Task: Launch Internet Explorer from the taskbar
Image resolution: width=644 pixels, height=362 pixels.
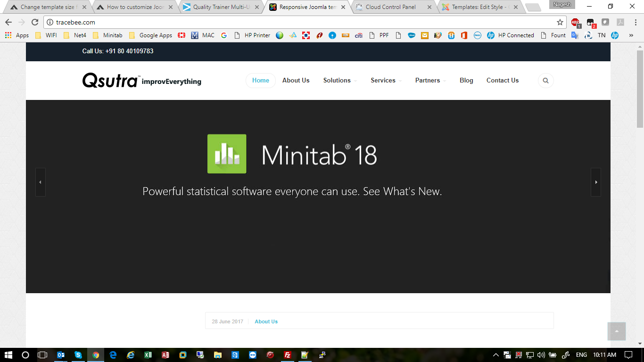Action: pyautogui.click(x=131, y=355)
